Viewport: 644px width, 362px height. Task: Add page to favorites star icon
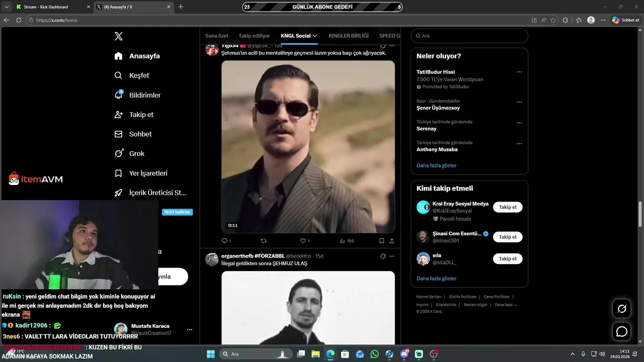553,20
